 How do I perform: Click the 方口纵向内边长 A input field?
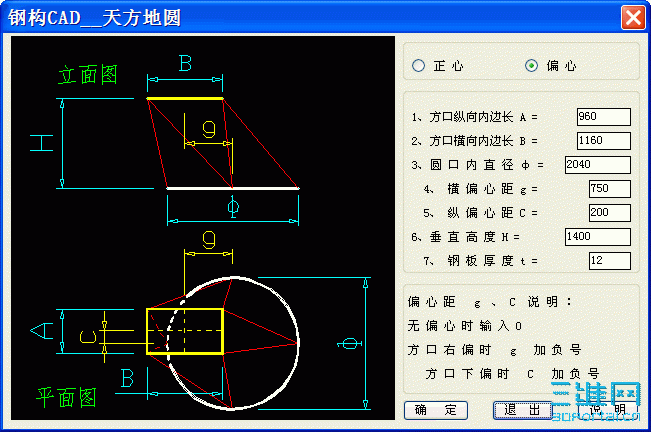coord(604,117)
